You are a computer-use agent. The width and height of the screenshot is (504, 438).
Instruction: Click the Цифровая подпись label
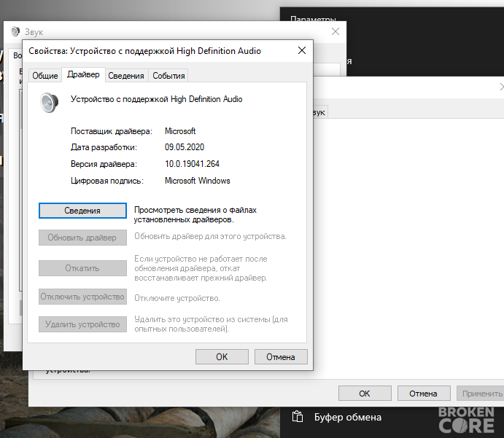[107, 181]
